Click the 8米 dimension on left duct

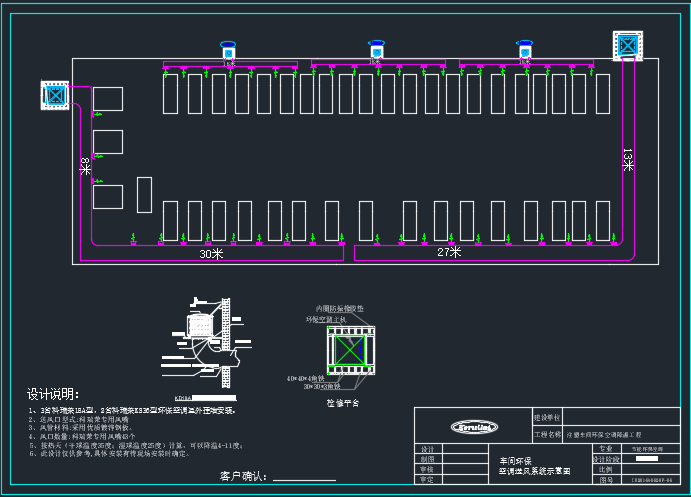coord(85,166)
